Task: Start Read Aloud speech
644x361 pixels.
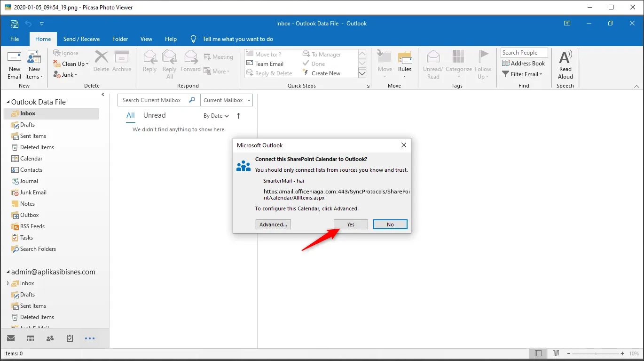Action: 565,65
